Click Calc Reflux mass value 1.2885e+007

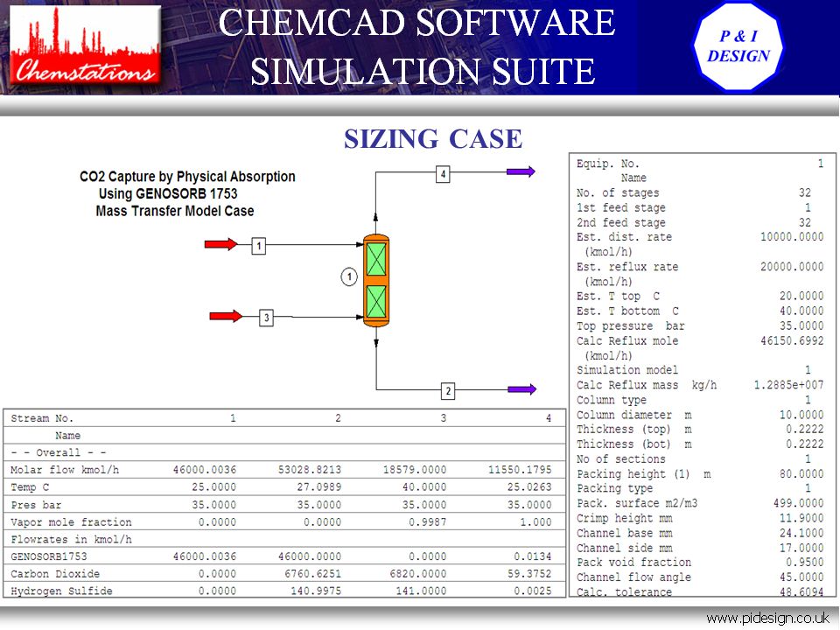click(x=788, y=385)
